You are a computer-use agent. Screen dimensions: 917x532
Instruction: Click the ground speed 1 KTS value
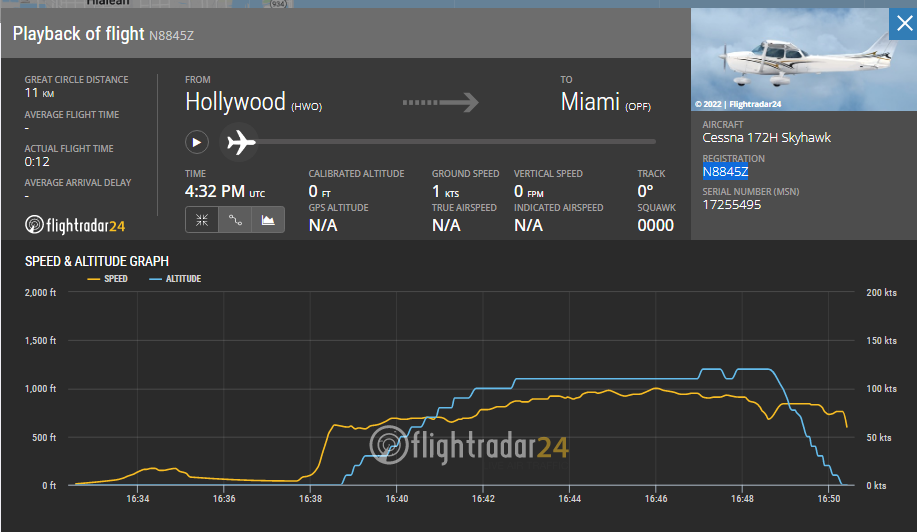(x=445, y=191)
